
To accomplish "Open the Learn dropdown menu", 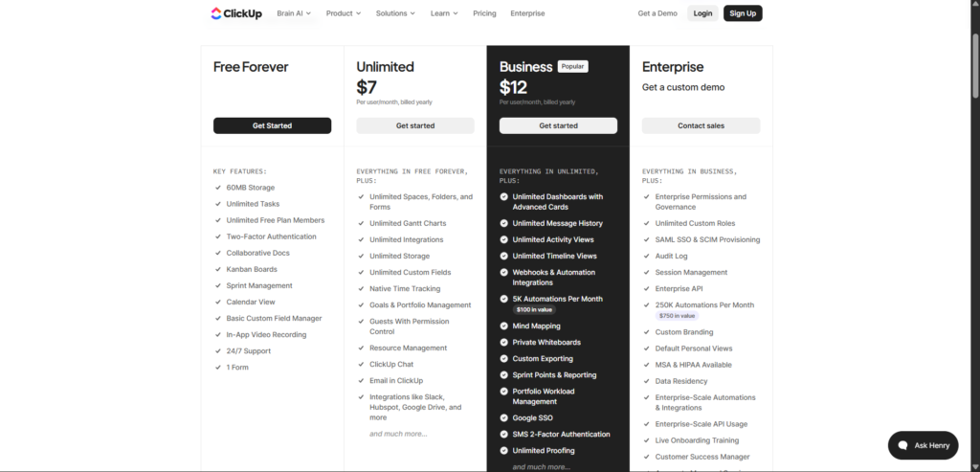I will 444,13.
